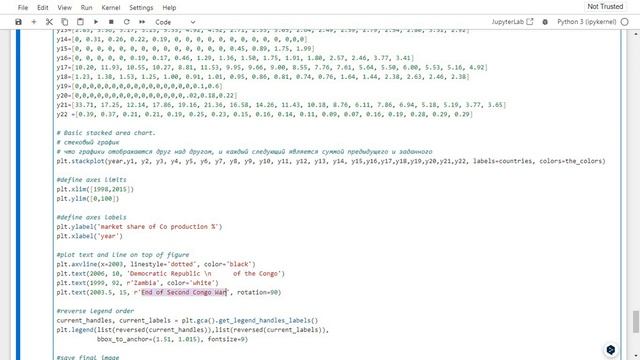Click the bbox_to_anchor fontsize line
Screen dimensions: 640x360
coord(172,339)
